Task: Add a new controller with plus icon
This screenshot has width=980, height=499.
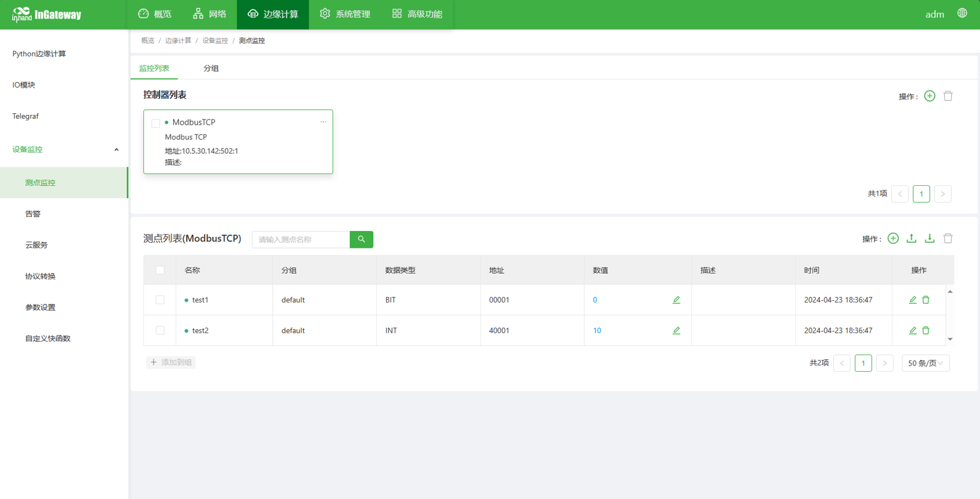Action: (x=930, y=96)
